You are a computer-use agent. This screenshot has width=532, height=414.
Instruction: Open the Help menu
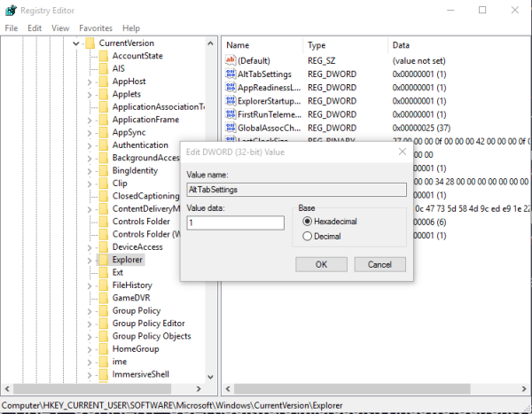click(x=131, y=28)
